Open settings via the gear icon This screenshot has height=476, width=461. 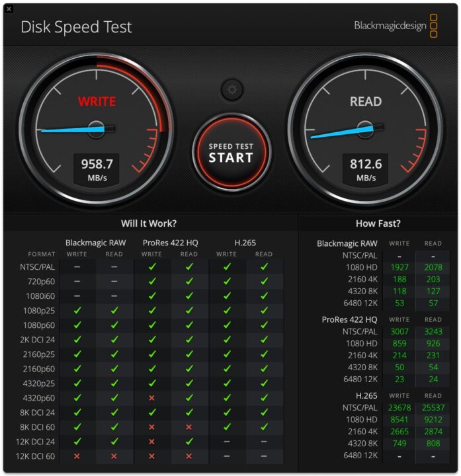(232, 89)
